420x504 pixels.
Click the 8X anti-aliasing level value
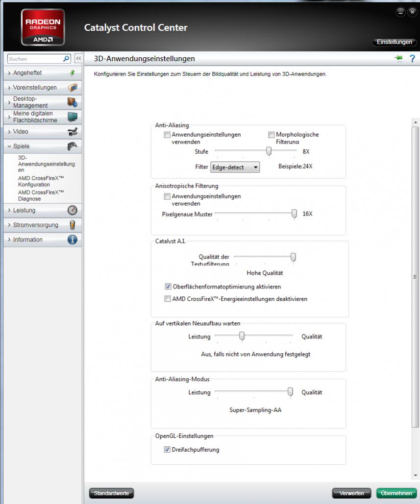[306, 152]
